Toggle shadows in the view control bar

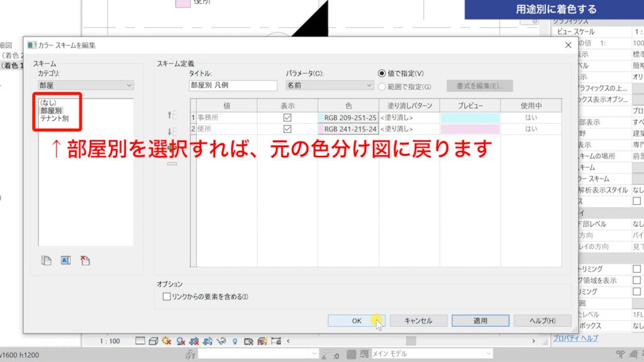click(180, 341)
